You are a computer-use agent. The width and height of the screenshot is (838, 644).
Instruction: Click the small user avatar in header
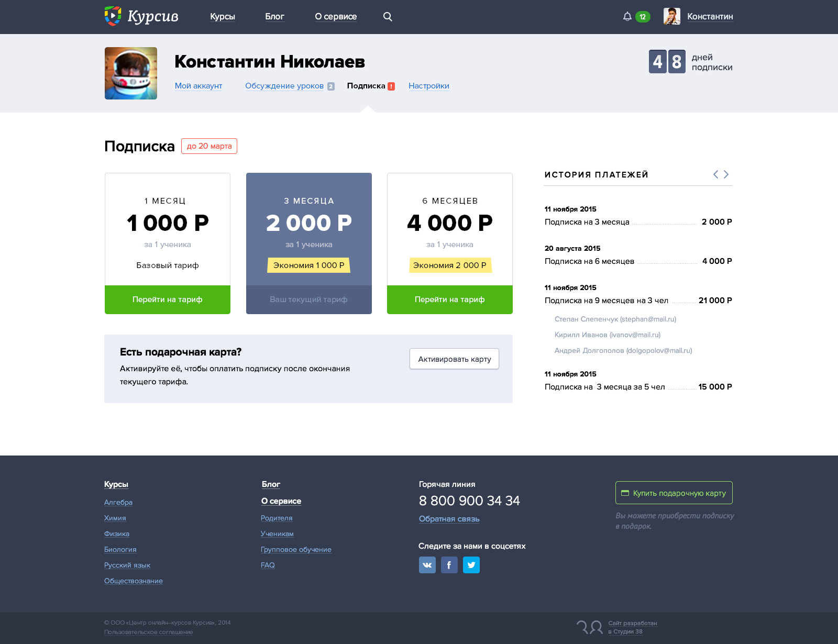click(x=671, y=16)
